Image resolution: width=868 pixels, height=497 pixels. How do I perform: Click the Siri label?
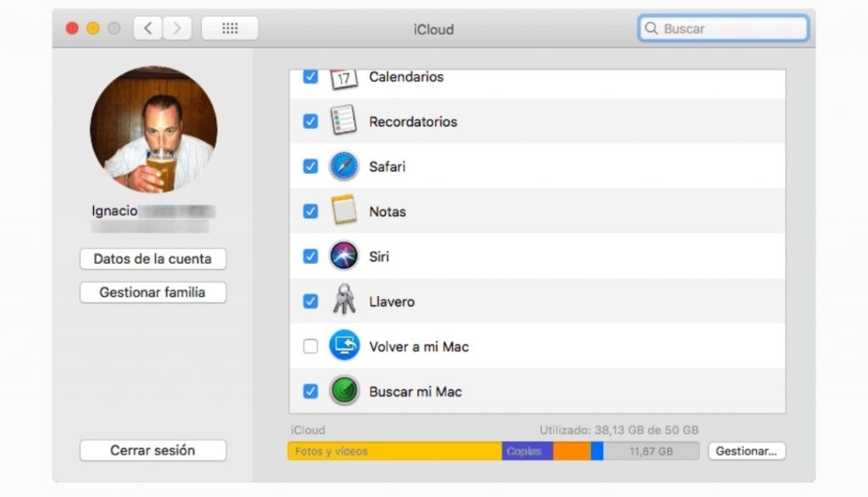pyautogui.click(x=379, y=256)
